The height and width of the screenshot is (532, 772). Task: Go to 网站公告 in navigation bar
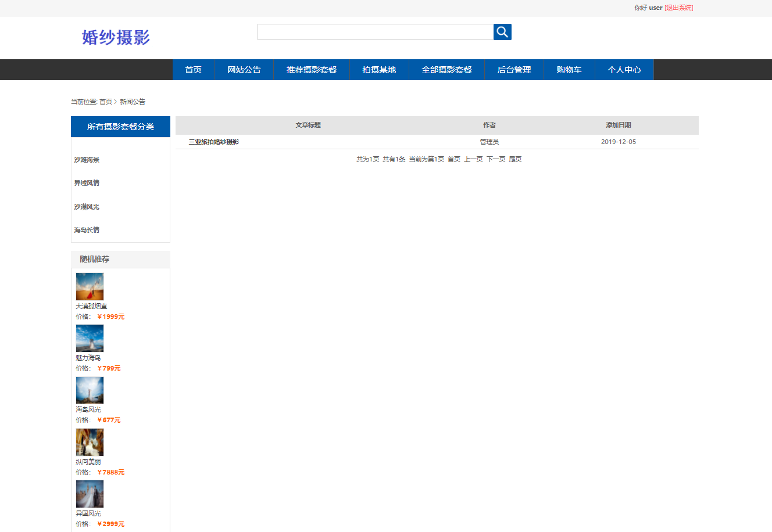244,70
